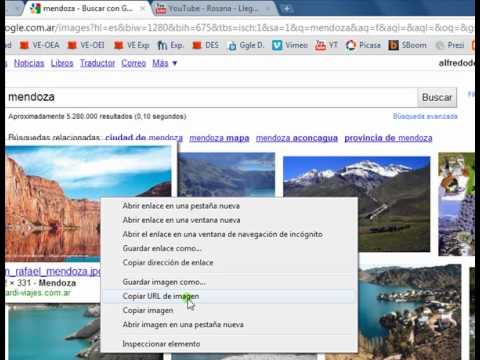Select related search mendoza mapa
This screenshot has height=360, width=480.
[x=219, y=138]
